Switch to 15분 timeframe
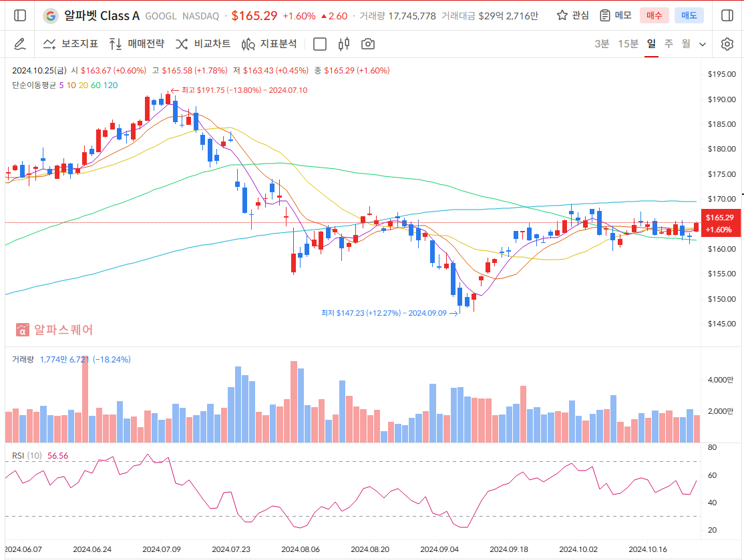 pos(628,44)
